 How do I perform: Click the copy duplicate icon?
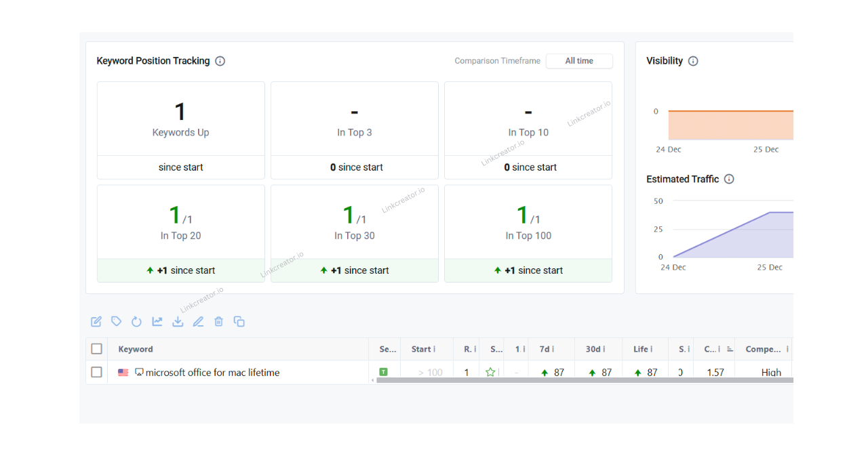point(239,322)
